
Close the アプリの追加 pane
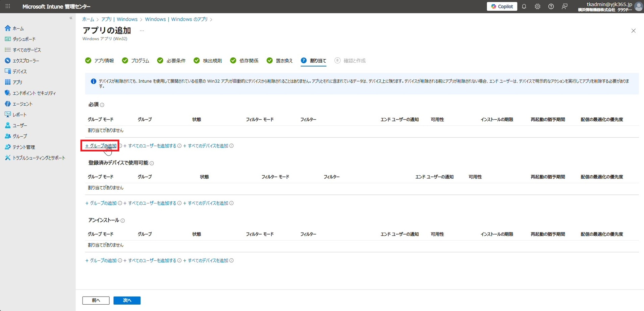(633, 31)
